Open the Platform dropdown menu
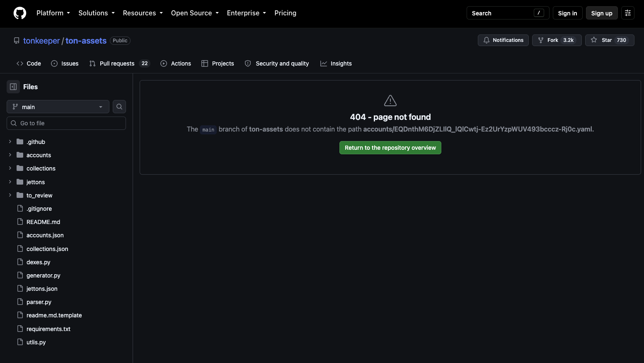 click(x=53, y=13)
